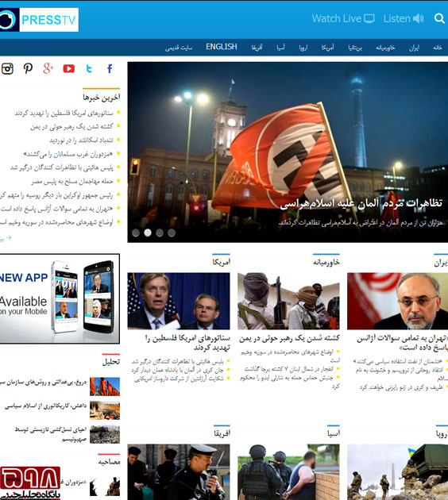This screenshot has width=448, height=500.
Task: Click the Press TV logo
Action: pos(39,20)
